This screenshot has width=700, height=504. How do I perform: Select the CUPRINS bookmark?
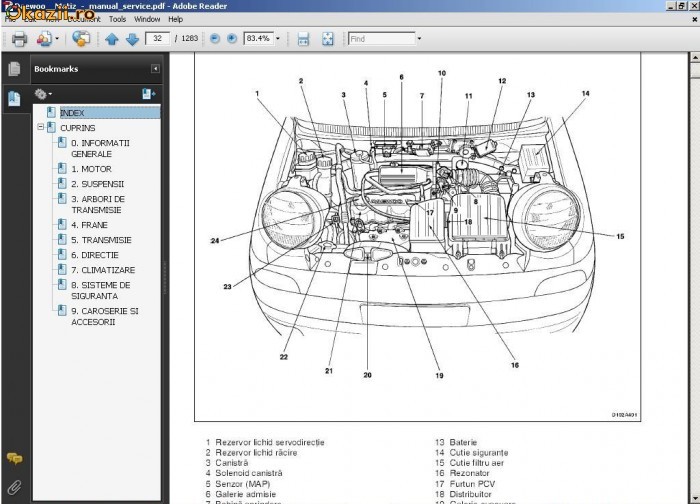78,128
